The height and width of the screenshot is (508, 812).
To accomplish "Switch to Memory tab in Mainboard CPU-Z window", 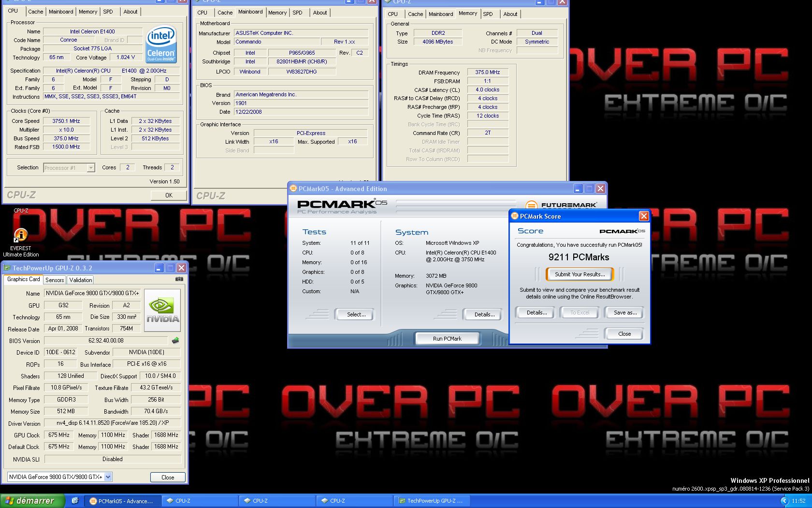I will (277, 13).
